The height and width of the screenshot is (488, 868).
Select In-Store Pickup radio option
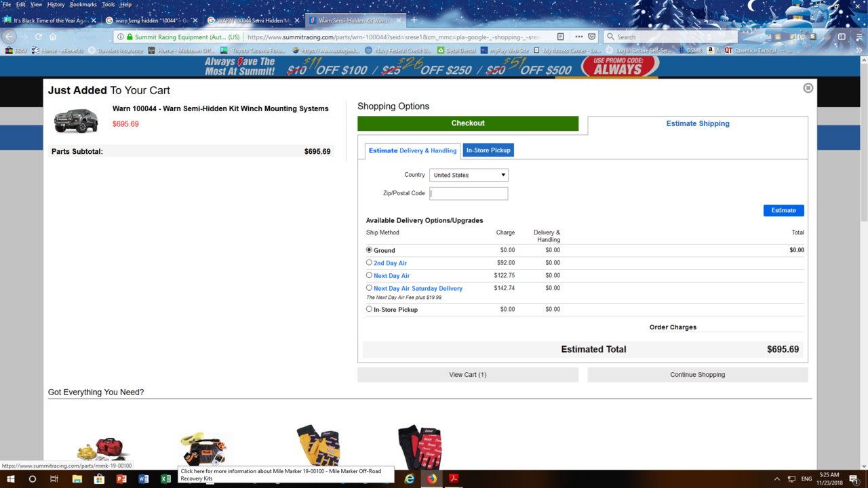pyautogui.click(x=369, y=309)
